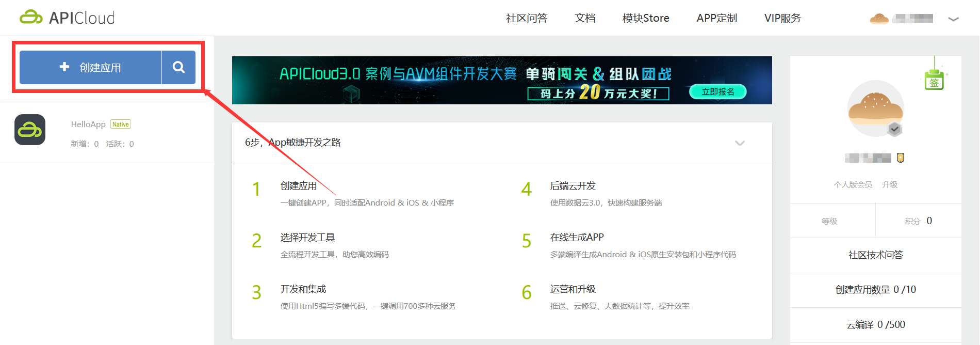Click the 活跃: 0 stat under HelloApp

coord(120,144)
